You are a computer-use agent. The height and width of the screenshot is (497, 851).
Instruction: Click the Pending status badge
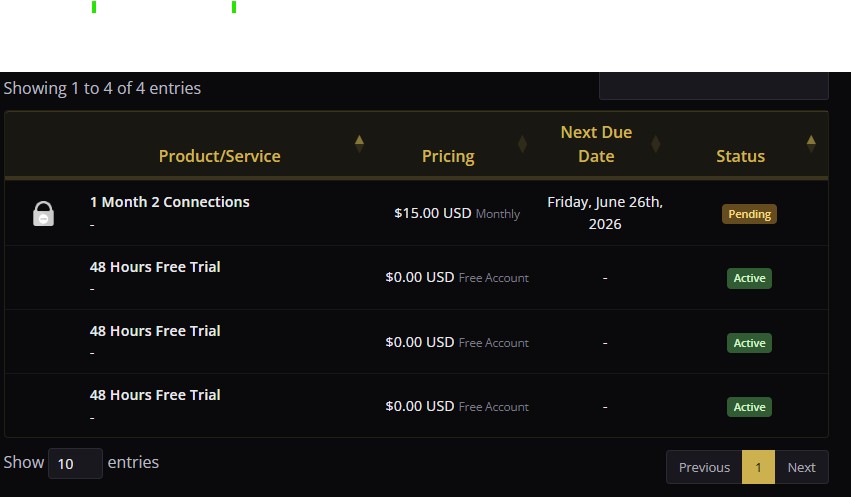pos(749,214)
